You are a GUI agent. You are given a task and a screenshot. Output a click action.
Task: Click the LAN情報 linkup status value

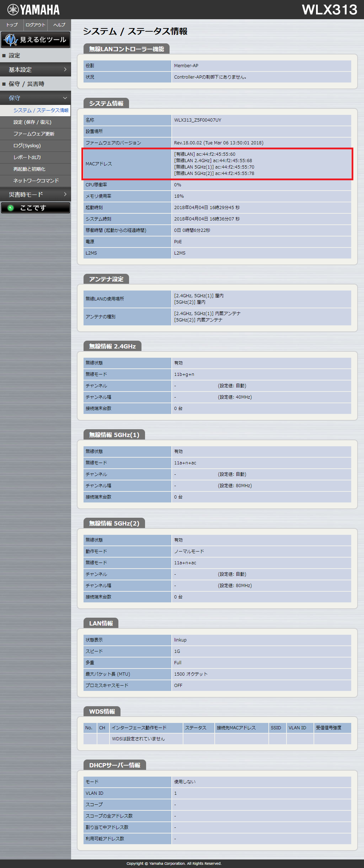point(180,640)
